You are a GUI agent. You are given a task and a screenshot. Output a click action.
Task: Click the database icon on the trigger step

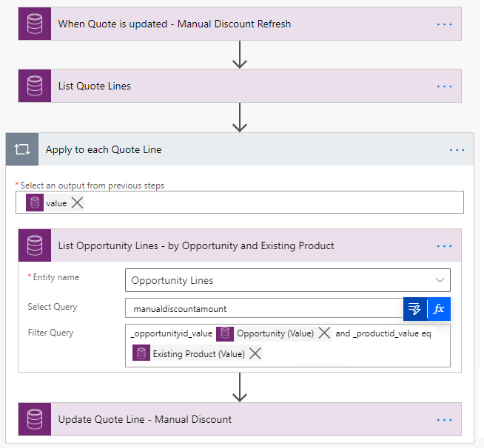click(x=34, y=24)
